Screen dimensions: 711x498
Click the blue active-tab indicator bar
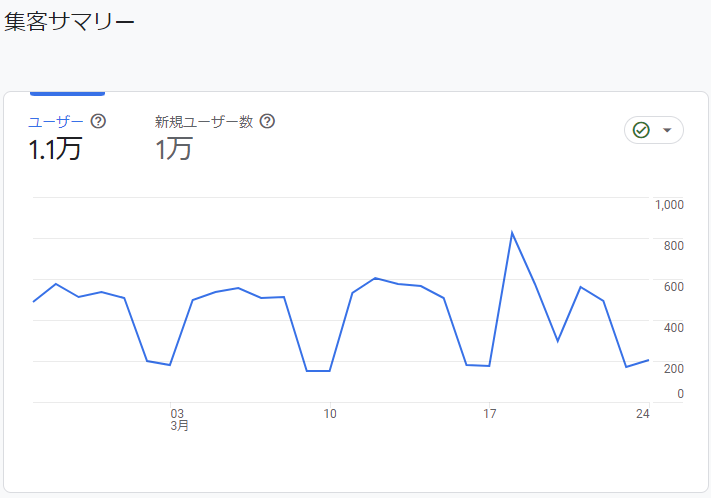(x=68, y=93)
